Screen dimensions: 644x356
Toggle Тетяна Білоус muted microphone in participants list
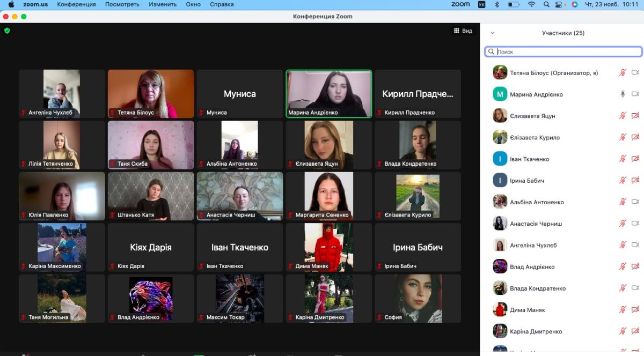(x=623, y=72)
